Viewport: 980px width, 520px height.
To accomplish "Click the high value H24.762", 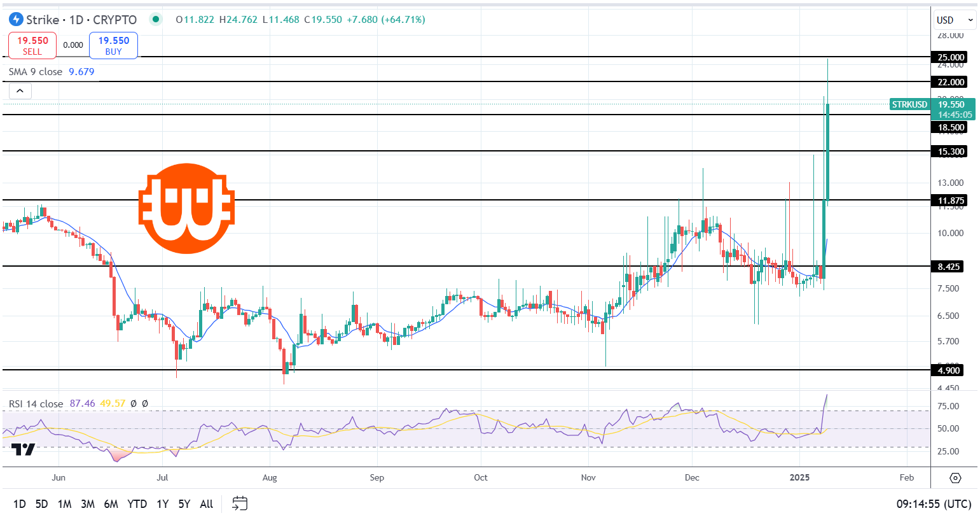I will (238, 20).
